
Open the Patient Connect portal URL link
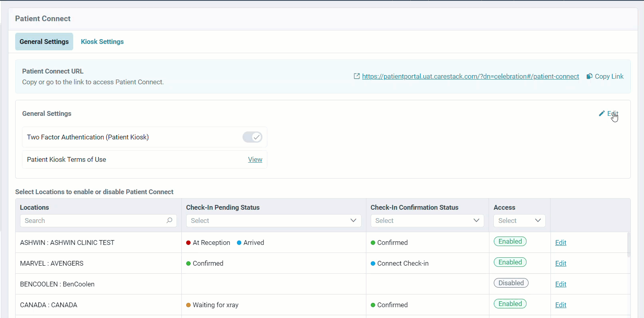[470, 76]
